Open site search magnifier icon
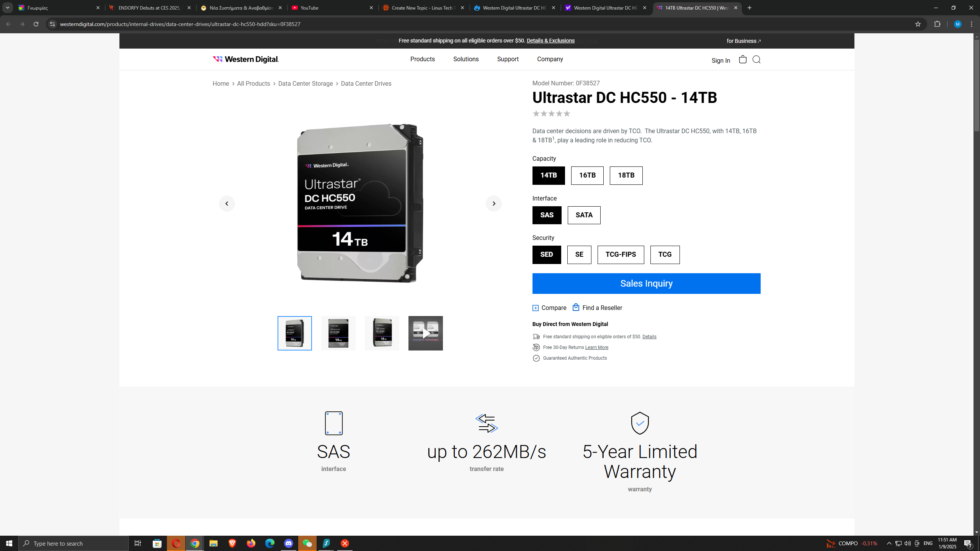 coord(756,59)
